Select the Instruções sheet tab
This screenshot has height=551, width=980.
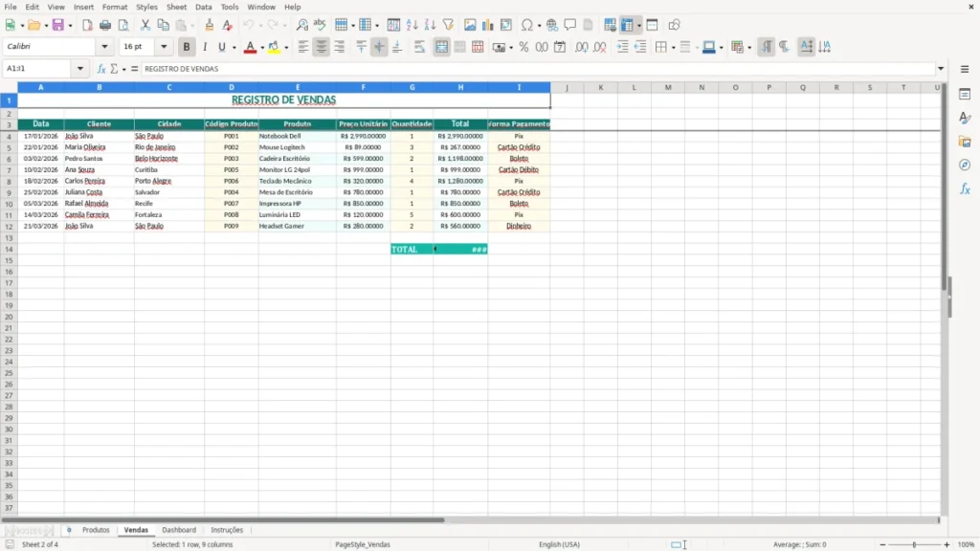[227, 530]
